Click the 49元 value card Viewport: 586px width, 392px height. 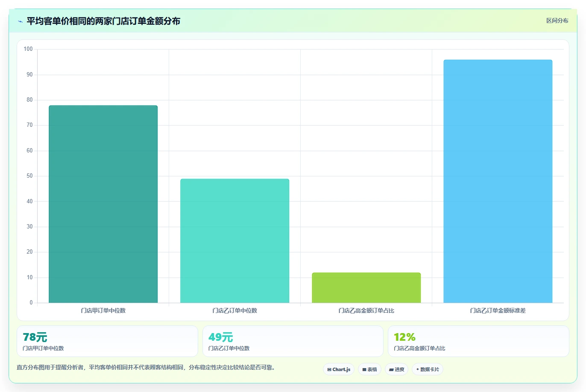tap(293, 341)
